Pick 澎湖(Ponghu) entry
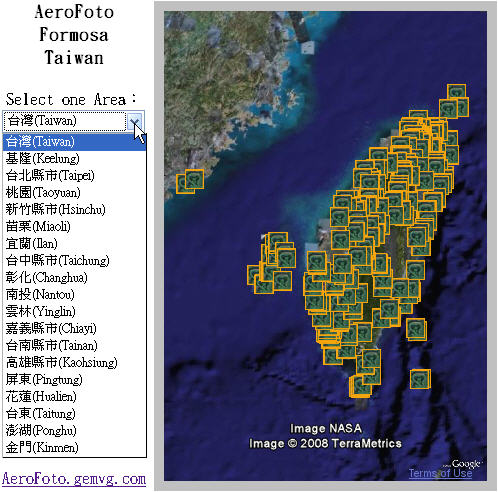The height and width of the screenshot is (492, 498). [x=74, y=431]
